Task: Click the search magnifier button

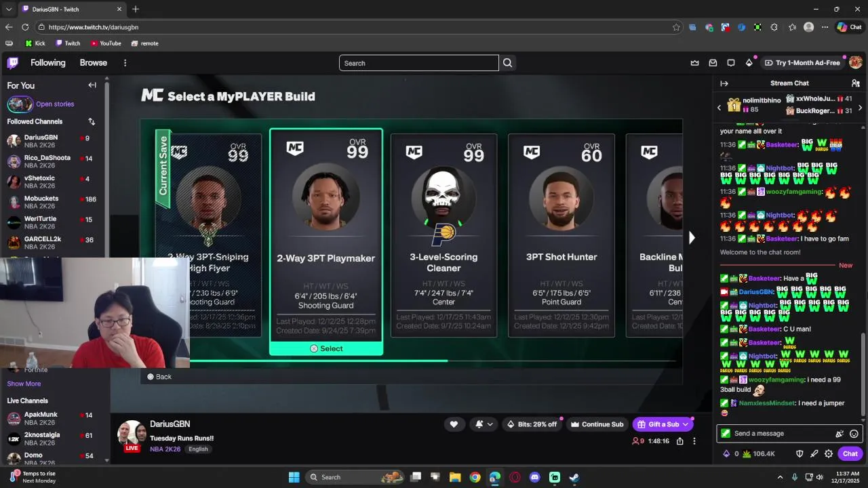Action: [507, 63]
